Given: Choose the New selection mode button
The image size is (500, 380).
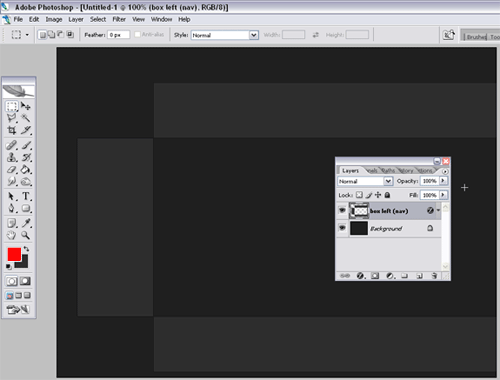Looking at the screenshot, I should pos(42,35).
